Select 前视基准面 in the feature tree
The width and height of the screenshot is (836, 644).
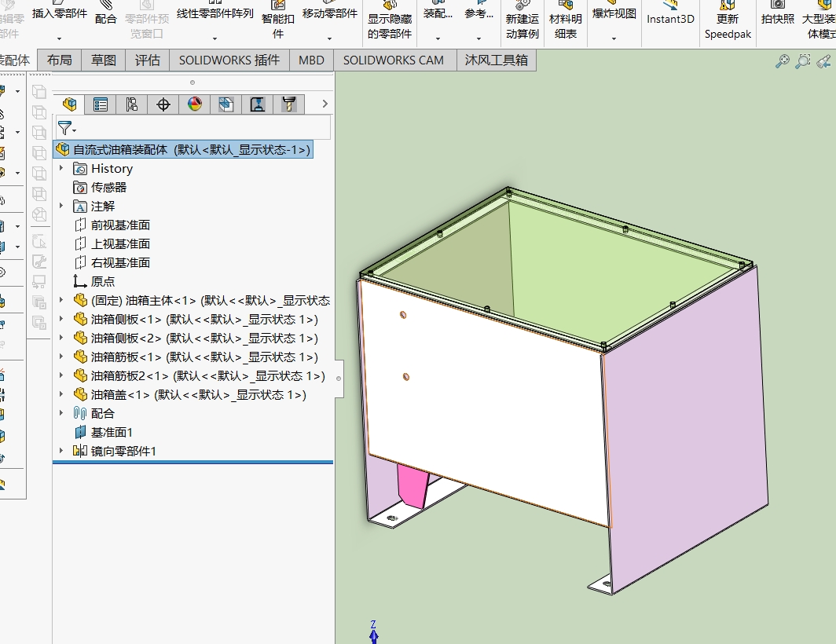[x=120, y=225]
